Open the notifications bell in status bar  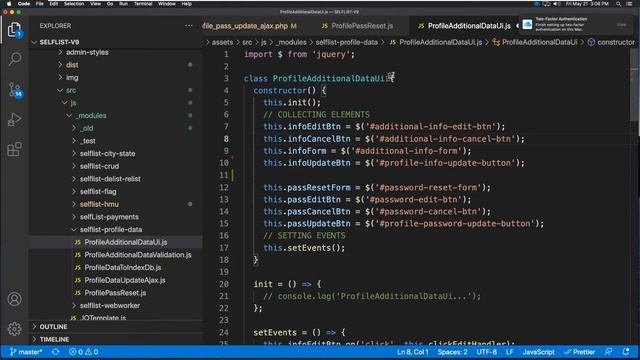pos(626,352)
